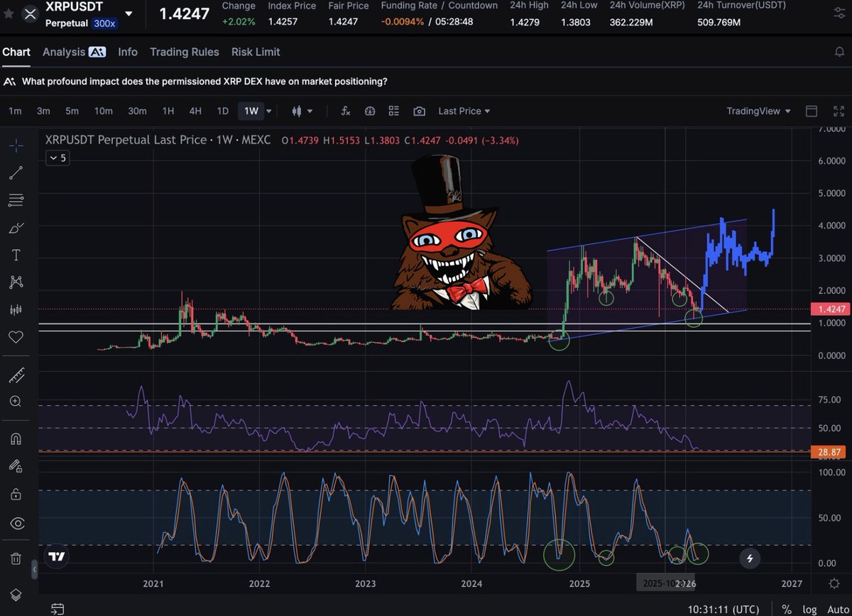Click the 1.4247 price label on axis
The height and width of the screenshot is (616, 852).
pyautogui.click(x=831, y=309)
